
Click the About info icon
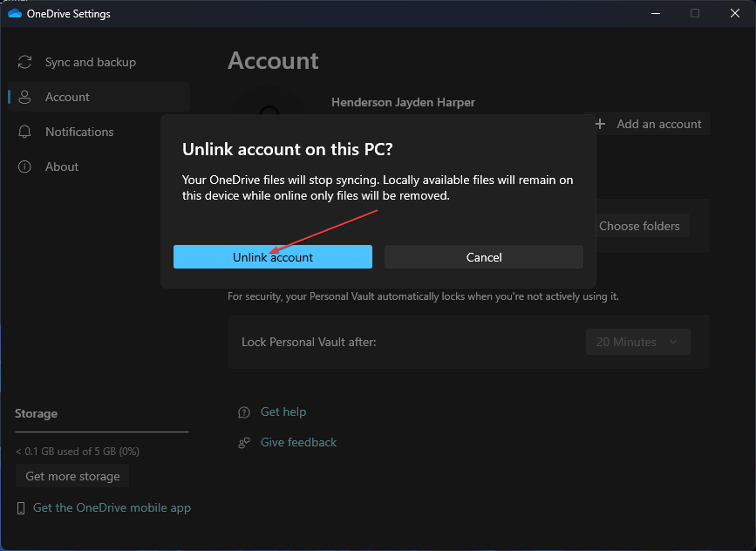click(x=24, y=167)
